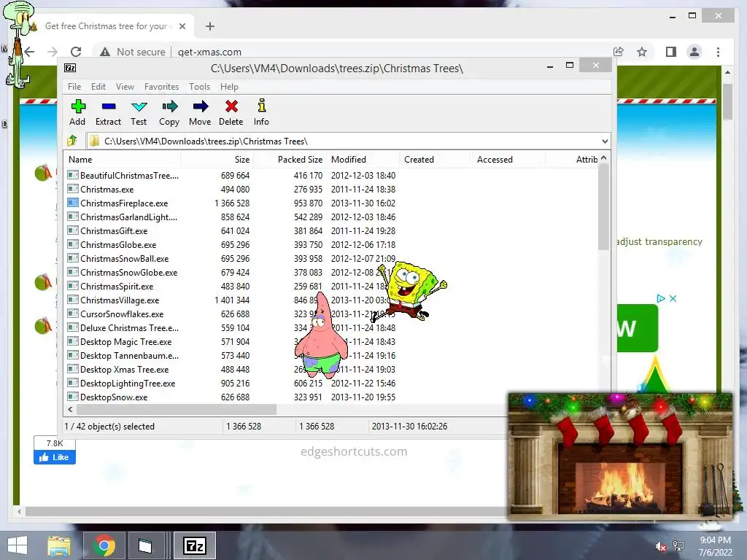Image resolution: width=747 pixels, height=560 pixels.
Task: Click the muted volume tray icon
Action: pos(660,546)
